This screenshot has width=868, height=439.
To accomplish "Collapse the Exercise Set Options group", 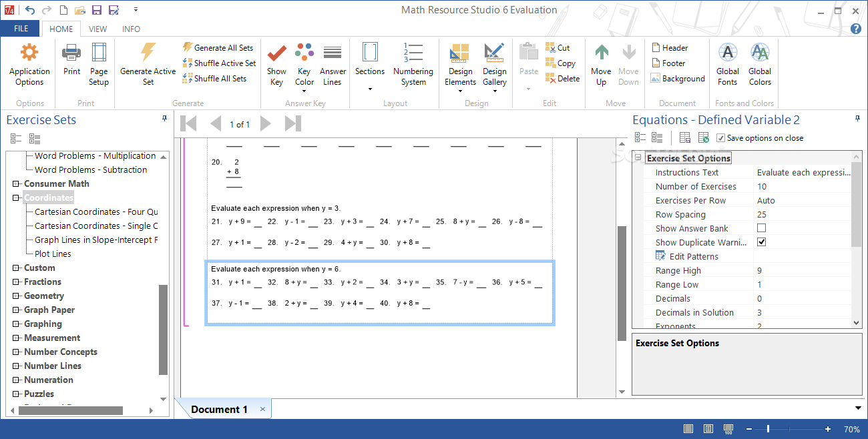I will coord(638,158).
